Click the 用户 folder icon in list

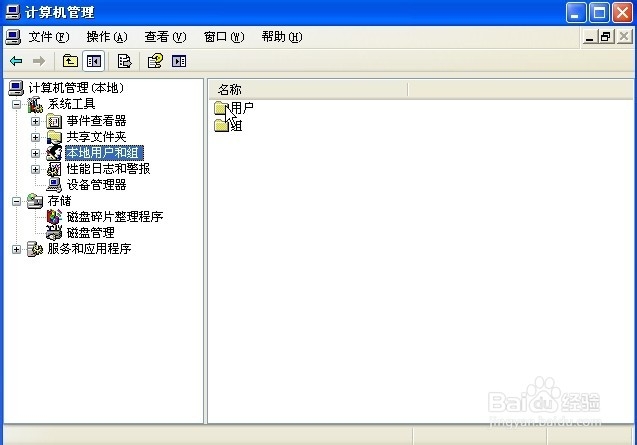(221, 108)
